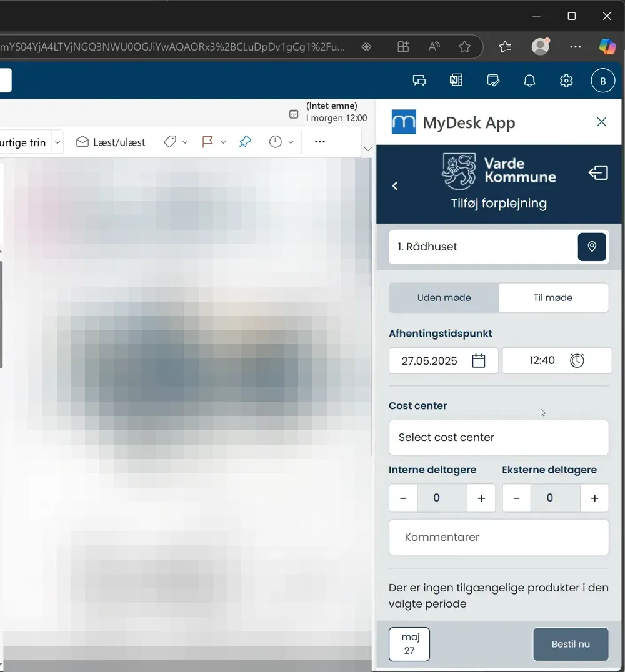The height and width of the screenshot is (672, 625).
Task: Increase Interne deltagere count
Action: [x=481, y=498]
